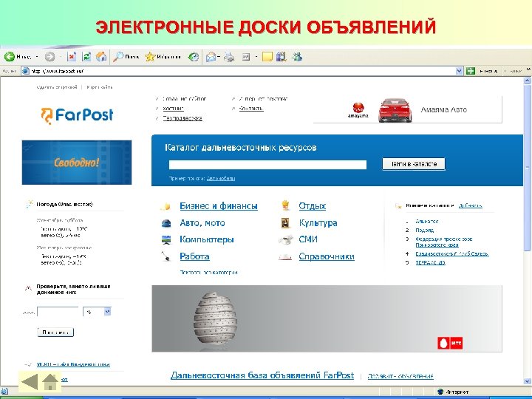The width and height of the screenshot is (532, 399).
Task: Open the 'Контакты' link in the header
Action: click(x=251, y=109)
